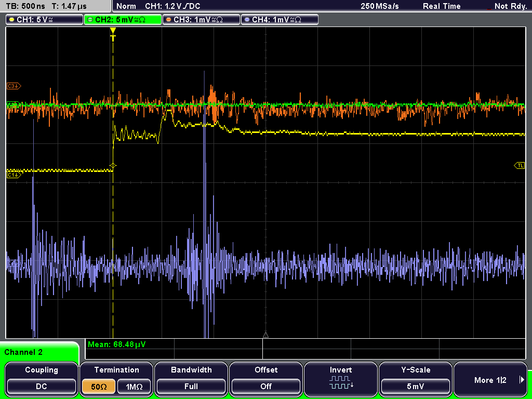Open the Y-Scale 5 mV setting
532x399 pixels.
[x=415, y=386]
